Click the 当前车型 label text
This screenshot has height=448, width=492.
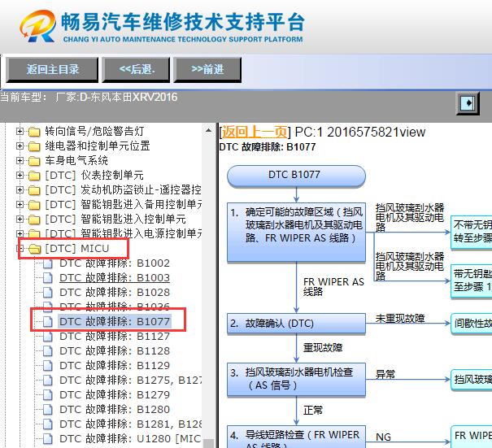click(24, 98)
